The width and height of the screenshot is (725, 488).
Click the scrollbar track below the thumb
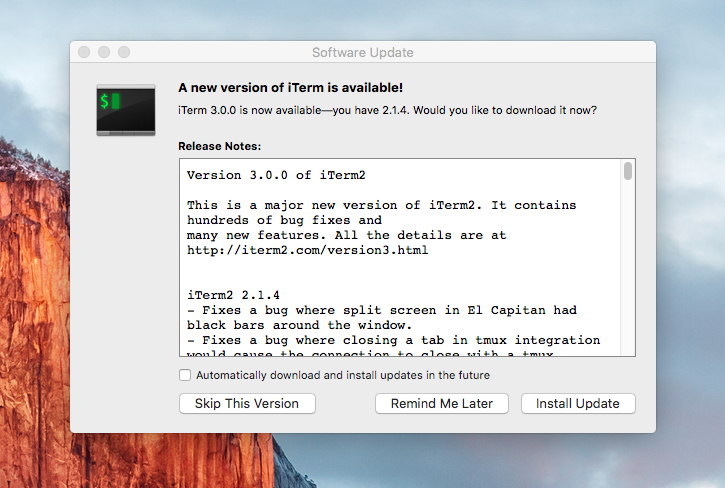tap(628, 280)
